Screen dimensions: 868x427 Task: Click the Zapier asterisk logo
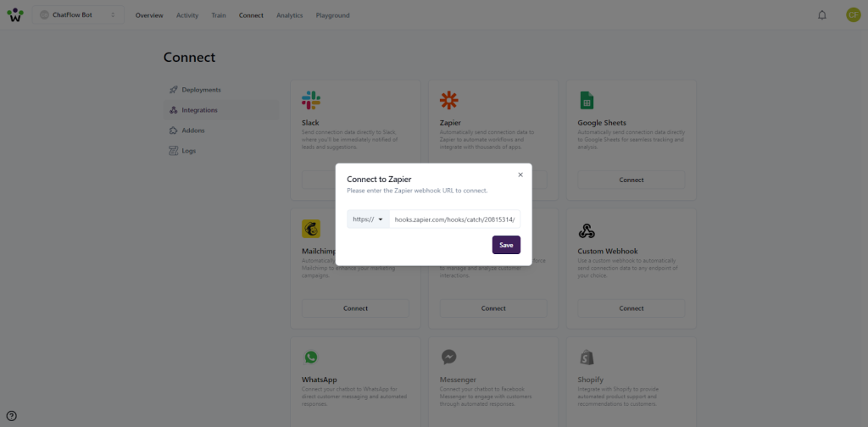[448, 101]
